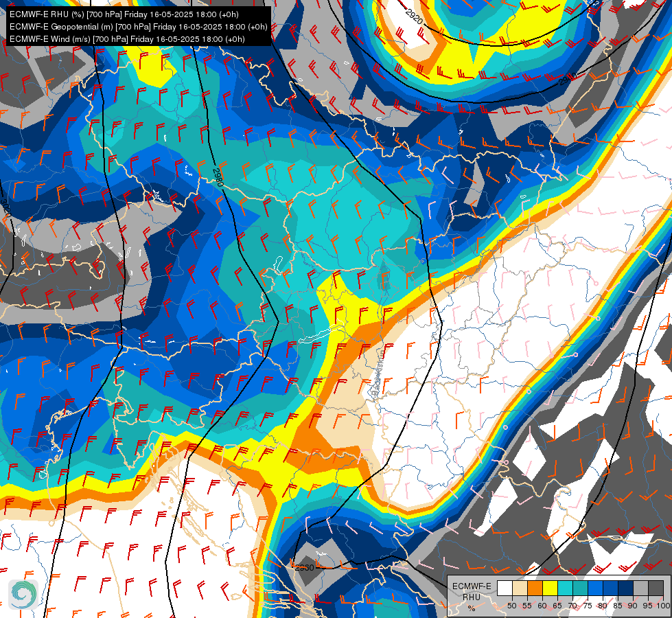Click the RHU label in legend
Viewport: 672px width, 618px height.
click(x=472, y=597)
